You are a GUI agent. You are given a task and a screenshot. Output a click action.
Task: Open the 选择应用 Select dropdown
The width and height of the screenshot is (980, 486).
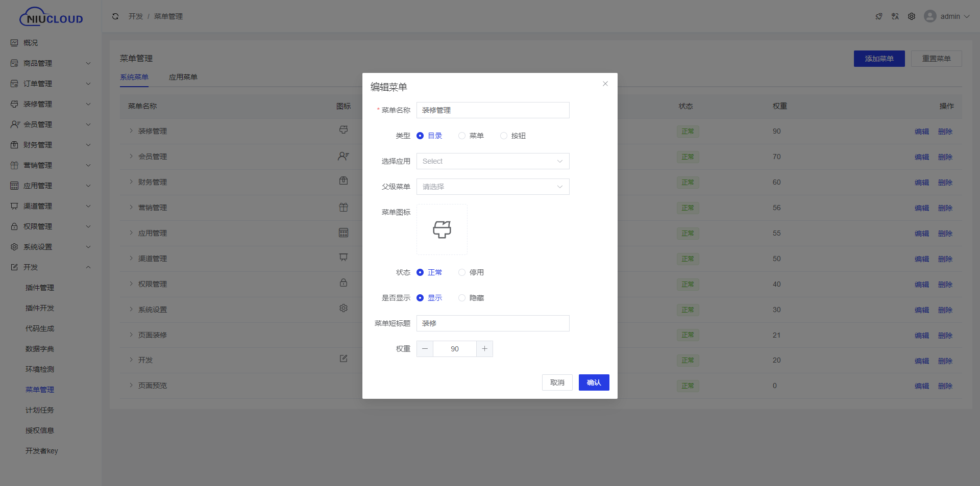tap(493, 161)
